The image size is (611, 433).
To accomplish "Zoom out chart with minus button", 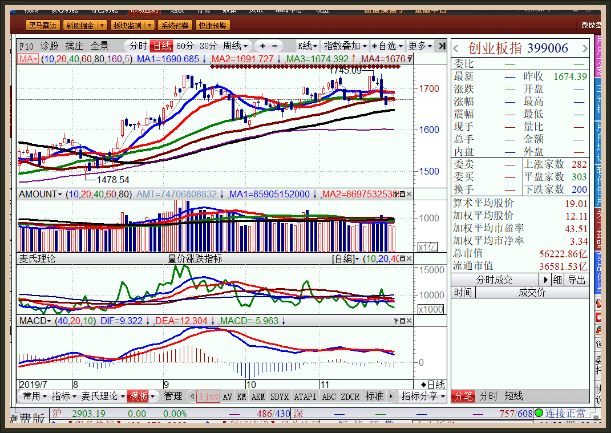I will 275,46.
